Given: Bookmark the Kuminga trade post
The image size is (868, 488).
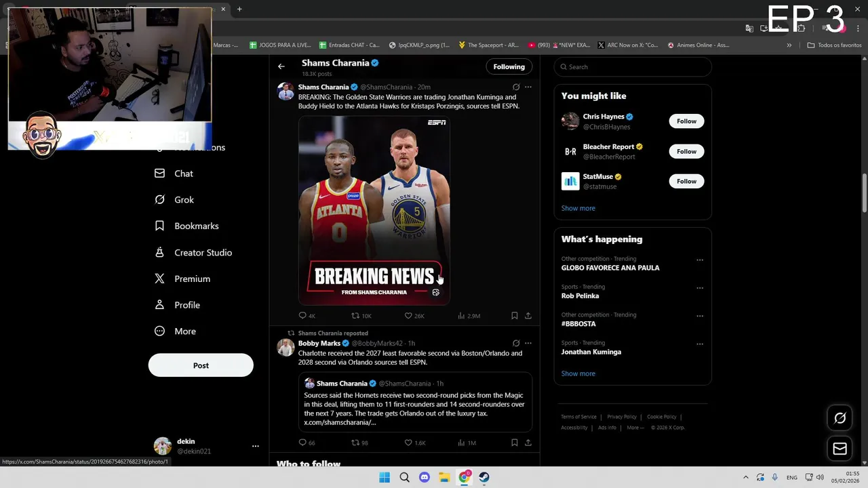Looking at the screenshot, I should [515, 316].
